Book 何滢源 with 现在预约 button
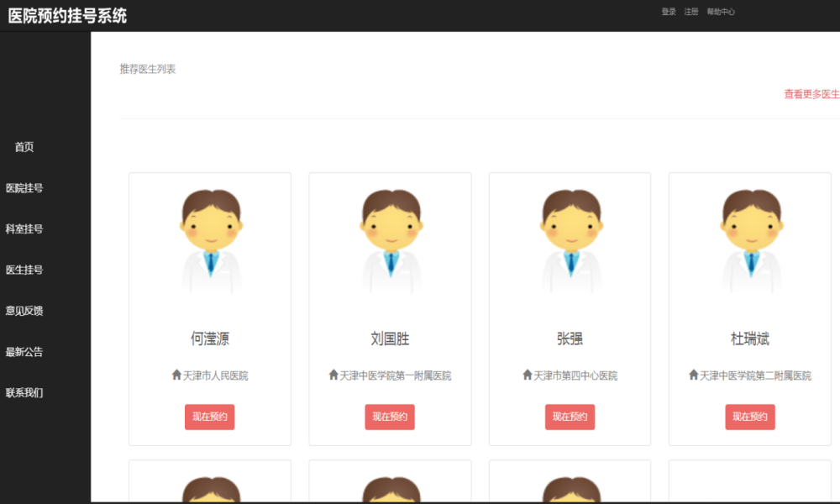The image size is (840, 504). [209, 417]
